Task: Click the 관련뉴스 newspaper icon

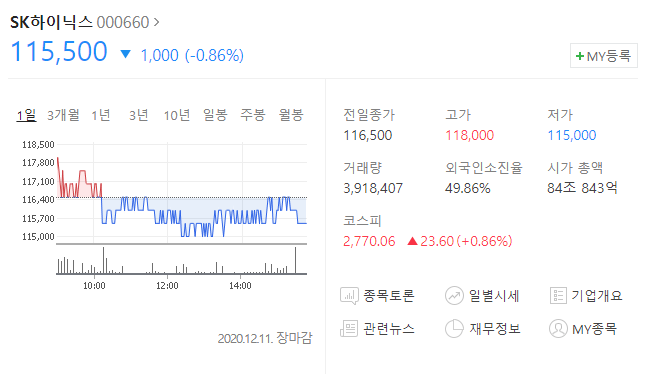Action: click(x=349, y=329)
